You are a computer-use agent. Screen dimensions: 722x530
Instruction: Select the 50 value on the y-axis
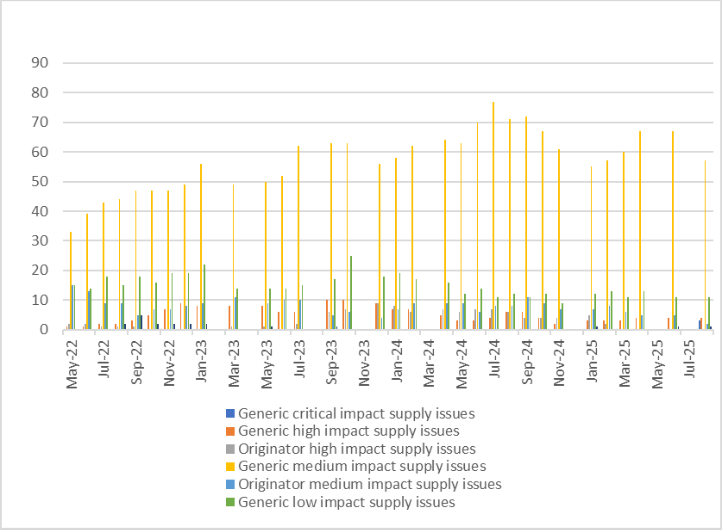(x=40, y=181)
